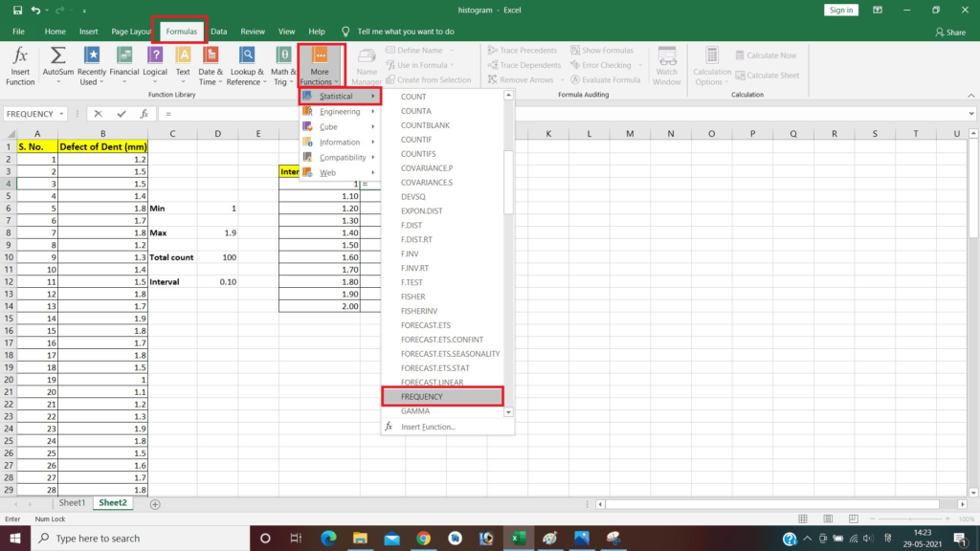Select the 'Defect of Dent (mm)' header cell

point(103,146)
